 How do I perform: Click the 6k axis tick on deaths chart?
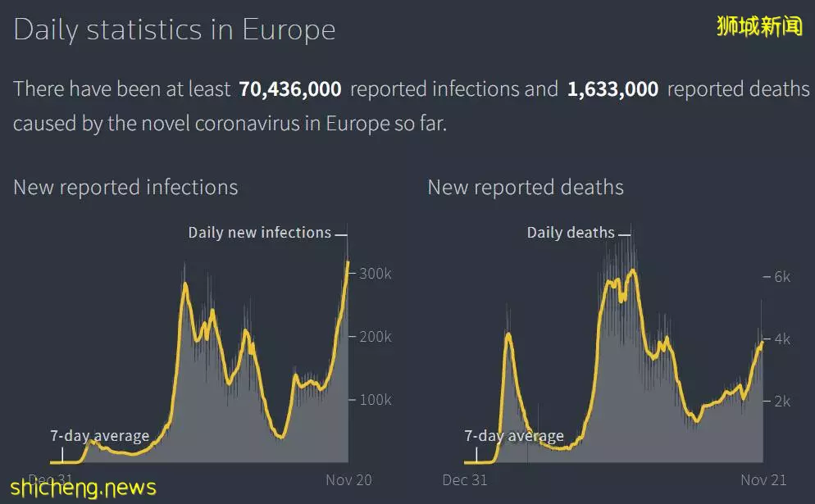pyautogui.click(x=782, y=277)
